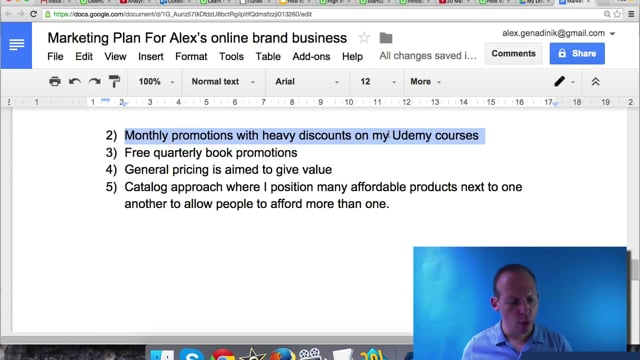This screenshot has width=640, height=360.
Task: Expand the More toolbar options
Action: (425, 82)
